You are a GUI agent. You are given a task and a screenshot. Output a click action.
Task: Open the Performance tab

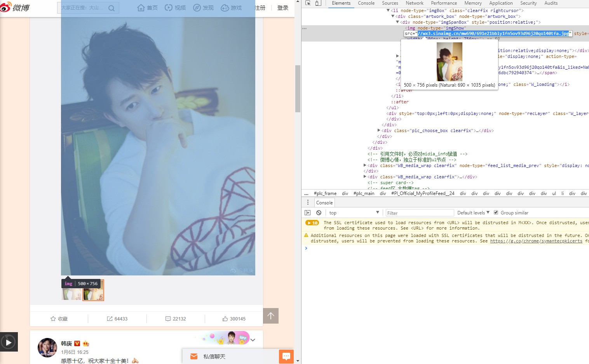(444, 3)
